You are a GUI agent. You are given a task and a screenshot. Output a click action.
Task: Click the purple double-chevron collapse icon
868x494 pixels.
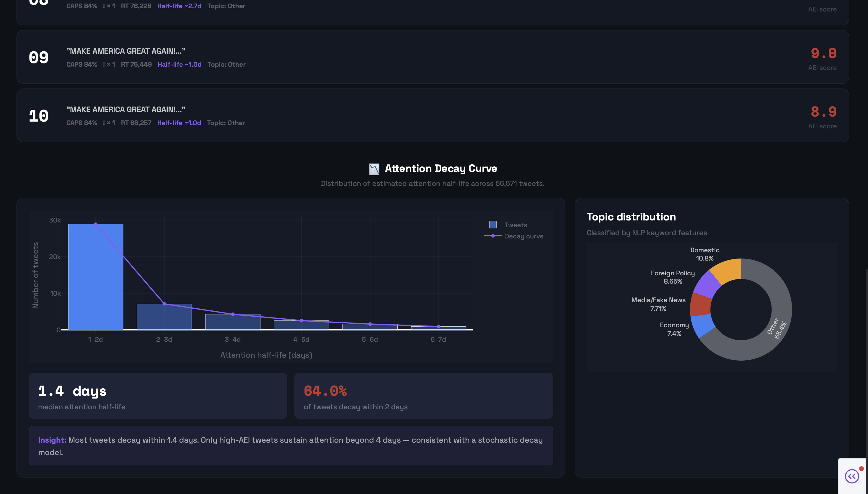852,476
